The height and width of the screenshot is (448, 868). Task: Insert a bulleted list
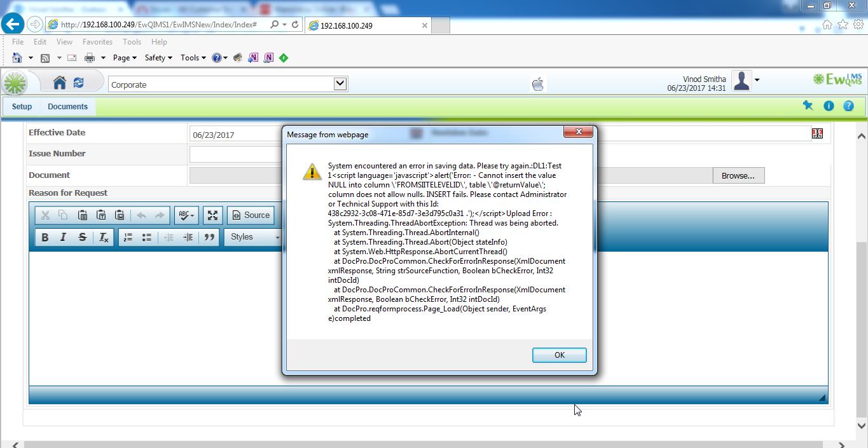(146, 237)
